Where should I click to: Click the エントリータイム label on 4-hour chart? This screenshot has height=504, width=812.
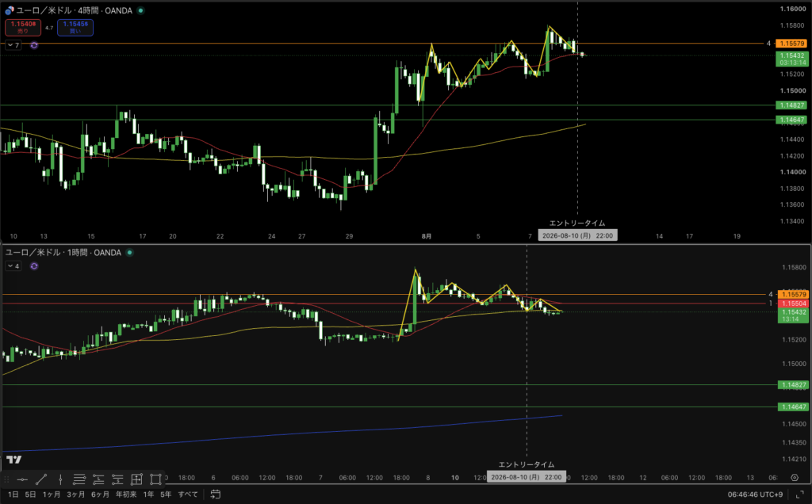(577, 223)
